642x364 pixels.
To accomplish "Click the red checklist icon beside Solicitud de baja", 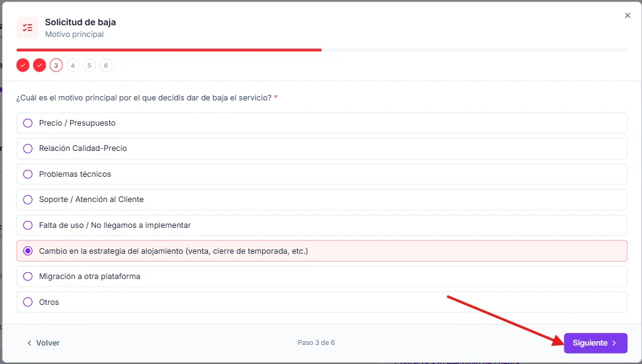I will pyautogui.click(x=27, y=28).
